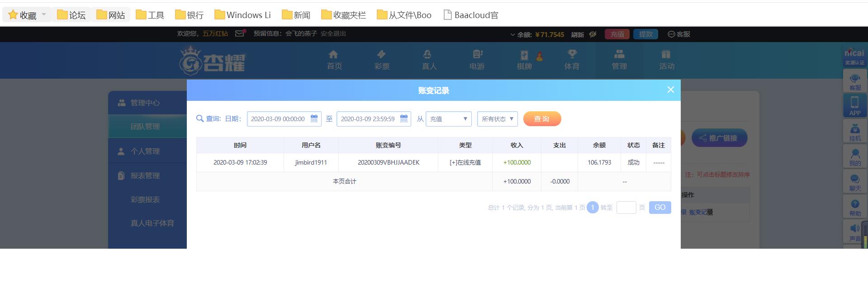Viewport: 868px width, 293px height.
Task: Expand 个人管理 in left sidebar
Action: [x=147, y=151]
